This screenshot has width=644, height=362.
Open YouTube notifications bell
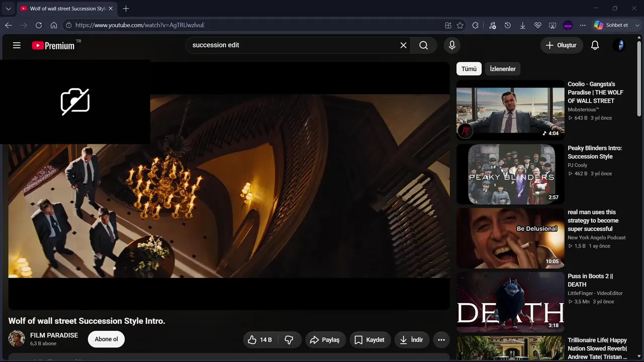(x=595, y=45)
